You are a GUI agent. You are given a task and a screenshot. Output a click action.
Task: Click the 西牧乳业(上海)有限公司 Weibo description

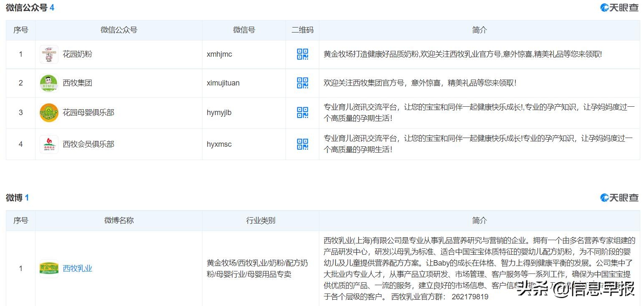point(479,268)
